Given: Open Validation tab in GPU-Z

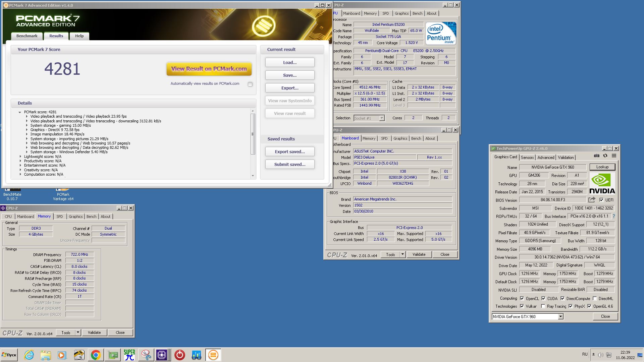Looking at the screenshot, I should coord(566,158).
